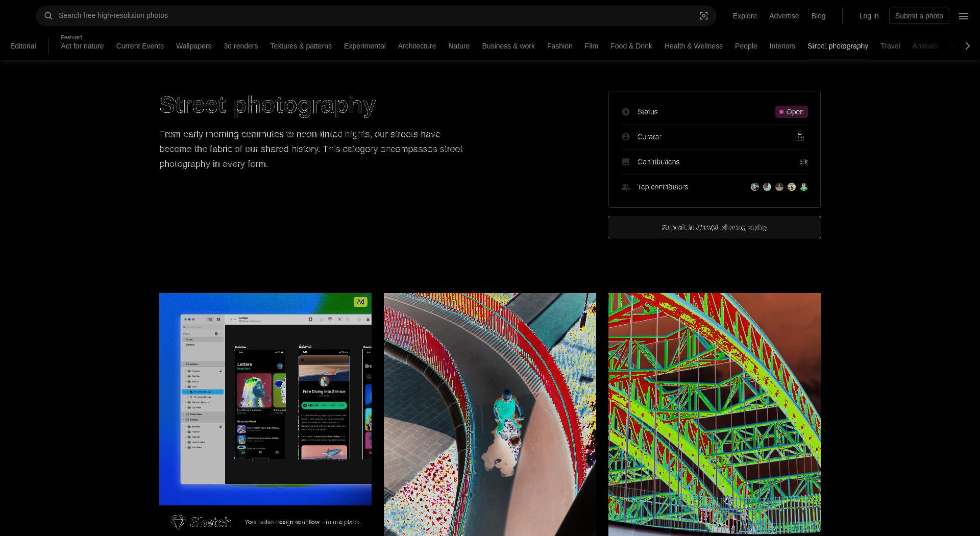Select the Act for nature tab
This screenshot has height=536, width=980.
pyautogui.click(x=82, y=46)
